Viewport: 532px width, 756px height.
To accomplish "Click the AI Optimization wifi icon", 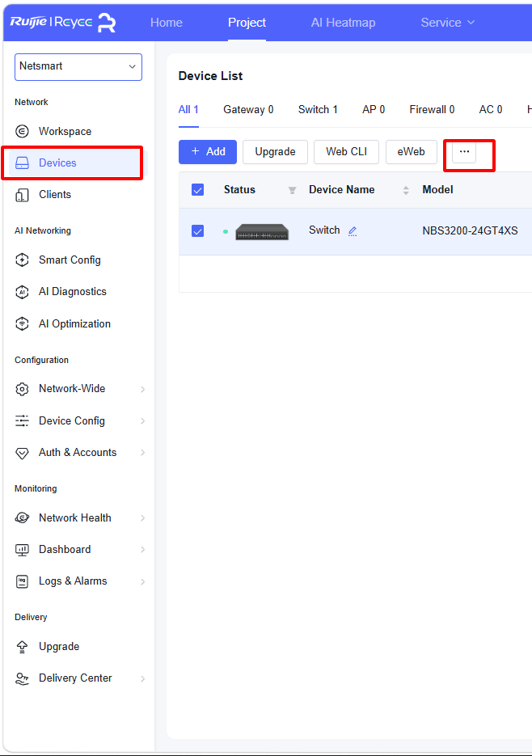I will [x=22, y=323].
